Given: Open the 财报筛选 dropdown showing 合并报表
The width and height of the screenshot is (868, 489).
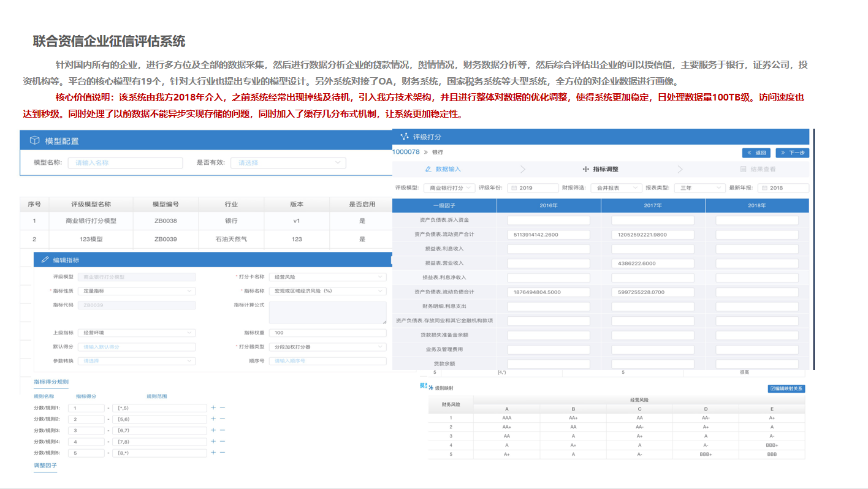Looking at the screenshot, I should (x=617, y=188).
